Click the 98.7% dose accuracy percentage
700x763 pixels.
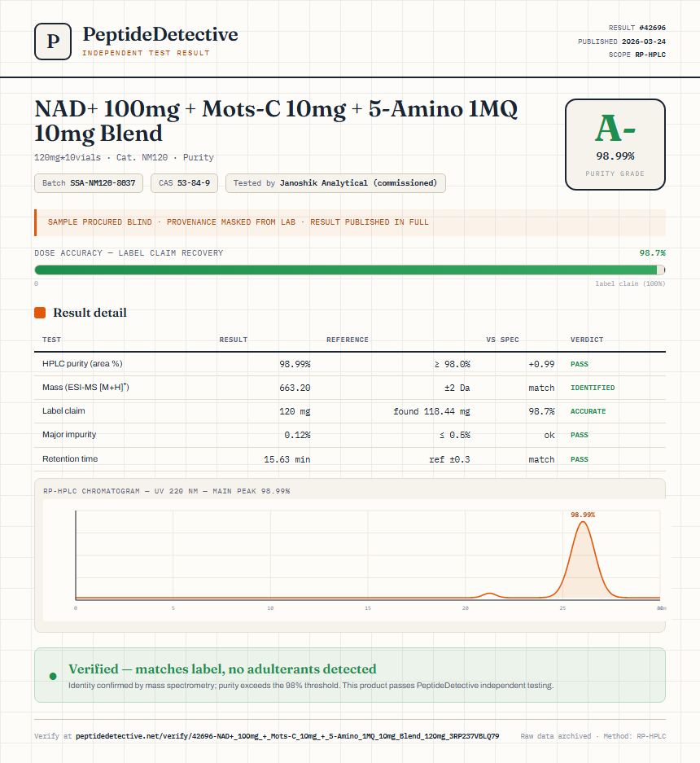pyautogui.click(x=652, y=253)
